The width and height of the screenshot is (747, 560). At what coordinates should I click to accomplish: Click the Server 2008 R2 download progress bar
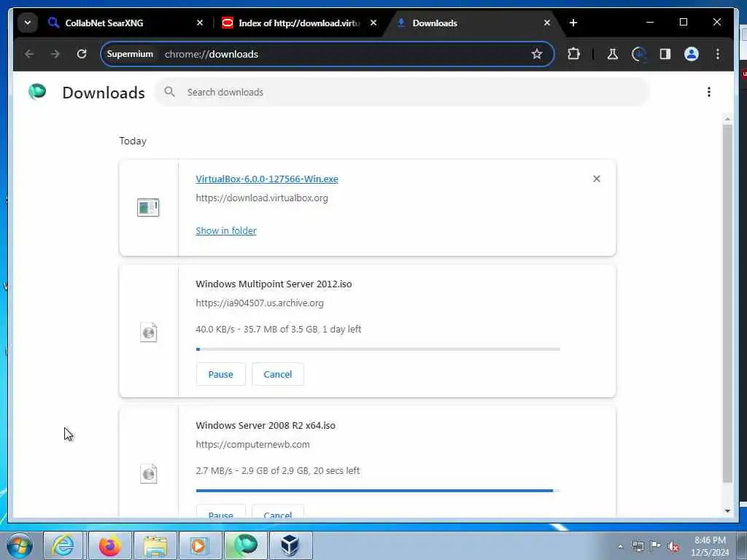coord(378,491)
